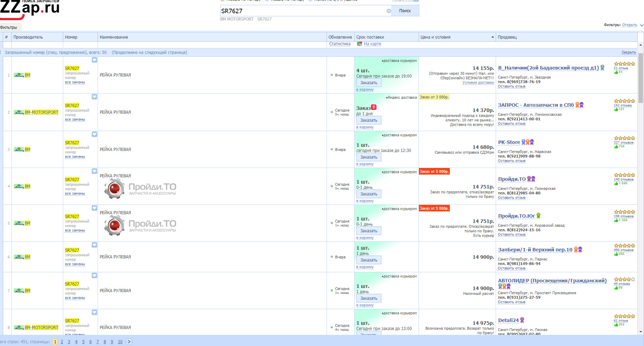Clear the SR7627 search field
The width and height of the screenshot is (644, 346).
389,11
